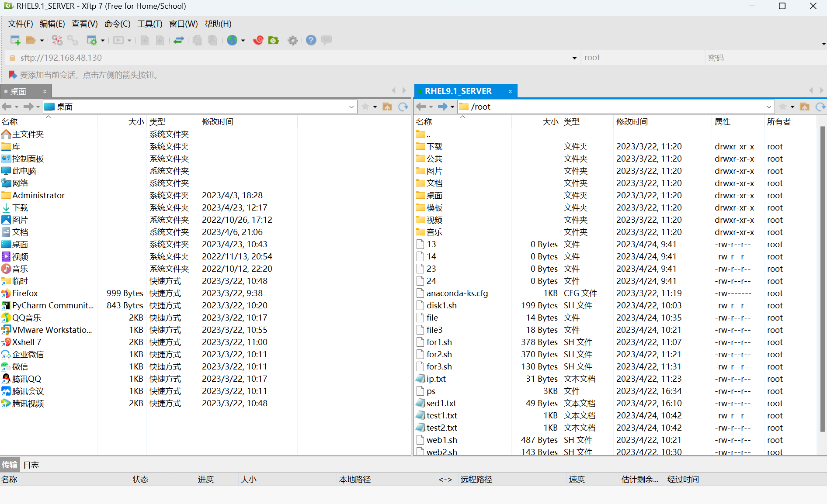Open the 查看(V) menu
827x504 pixels.
click(x=85, y=24)
